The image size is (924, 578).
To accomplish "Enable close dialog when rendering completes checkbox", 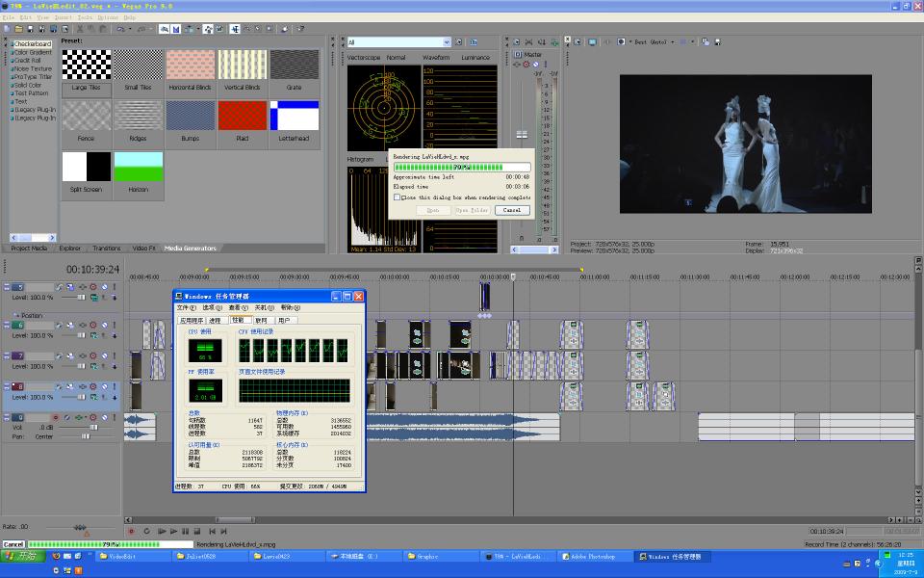I will 397,197.
